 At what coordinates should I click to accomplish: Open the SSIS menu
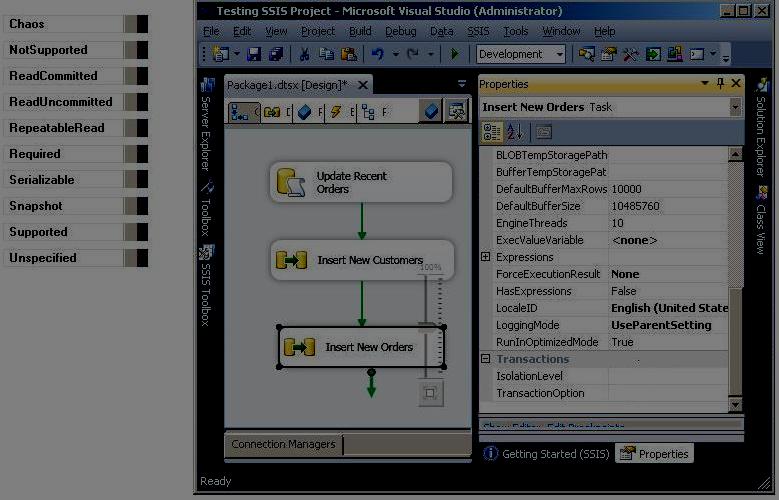(x=478, y=31)
